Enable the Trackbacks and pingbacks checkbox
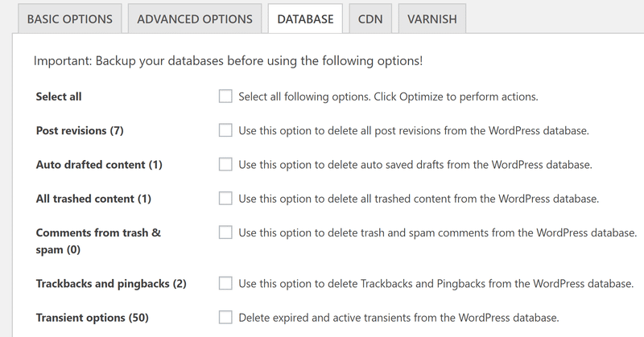Viewport: 644px width, 337px height. pos(225,283)
